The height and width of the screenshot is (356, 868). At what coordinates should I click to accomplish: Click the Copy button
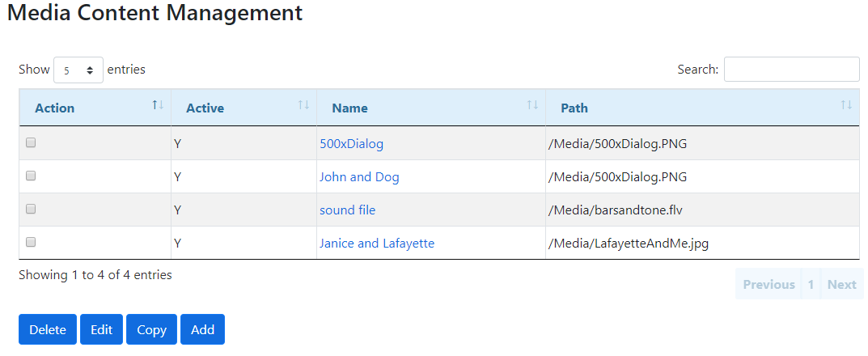[x=151, y=329]
